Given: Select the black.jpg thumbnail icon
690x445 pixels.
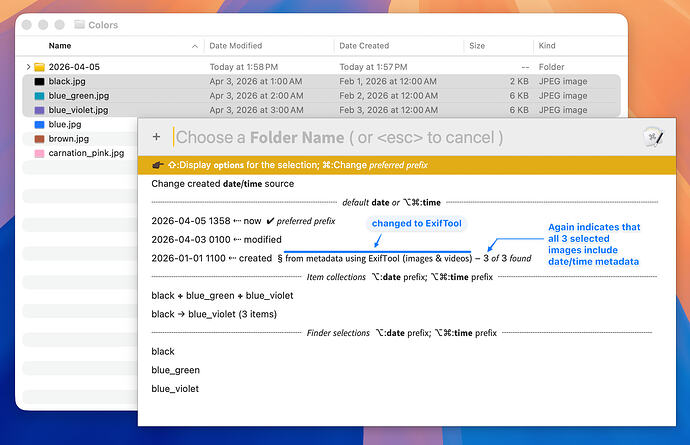Looking at the screenshot, I should [x=40, y=81].
